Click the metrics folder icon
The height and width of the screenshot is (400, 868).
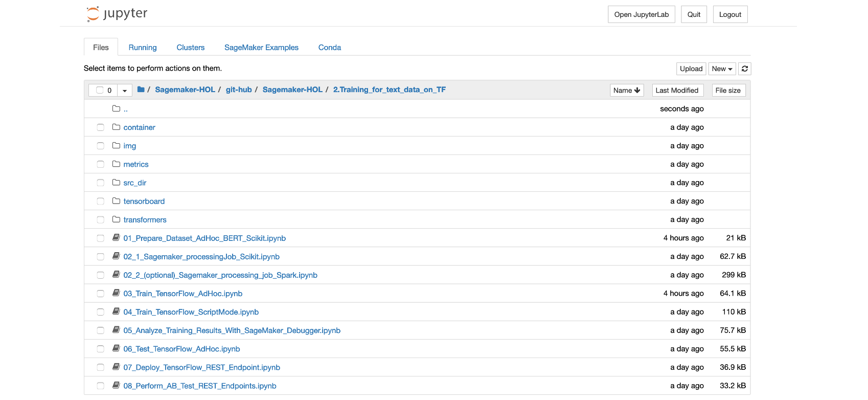116,164
